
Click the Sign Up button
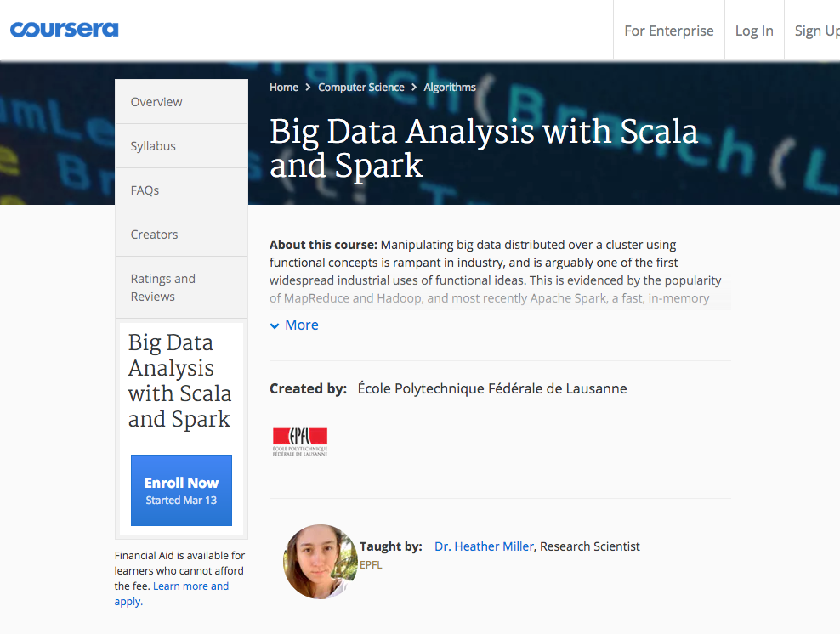(816, 31)
